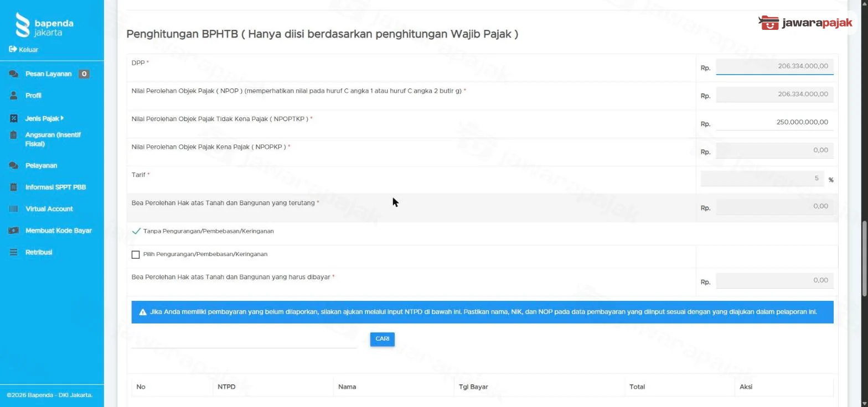Viewport: 868px width, 407px height.
Task: Click the warning triangle icon in blue banner
Action: [143, 312]
